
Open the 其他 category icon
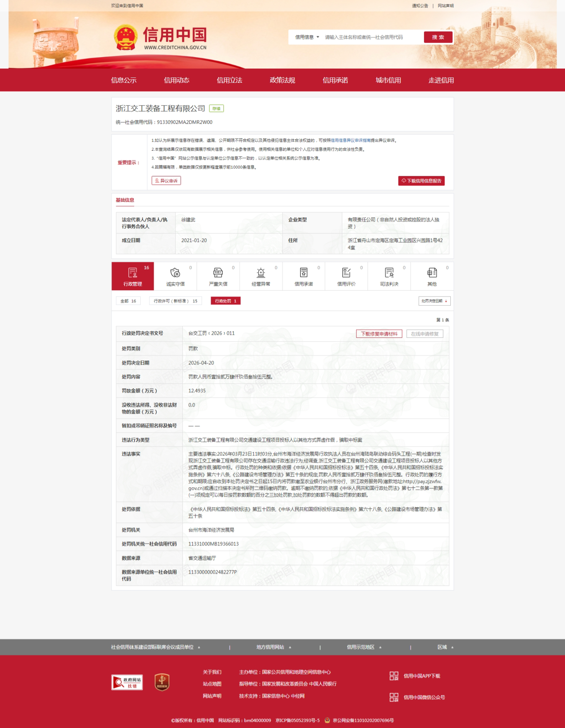point(432,273)
